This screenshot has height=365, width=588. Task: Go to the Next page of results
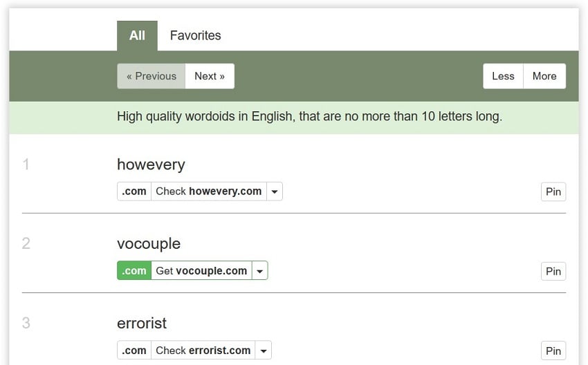[210, 76]
